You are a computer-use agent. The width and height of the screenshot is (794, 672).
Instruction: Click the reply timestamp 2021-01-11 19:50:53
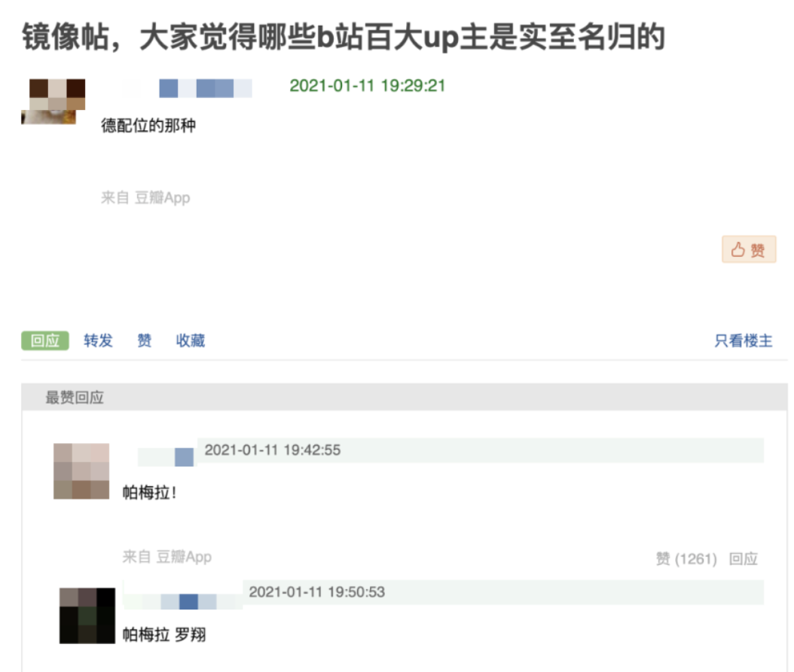[x=317, y=591]
